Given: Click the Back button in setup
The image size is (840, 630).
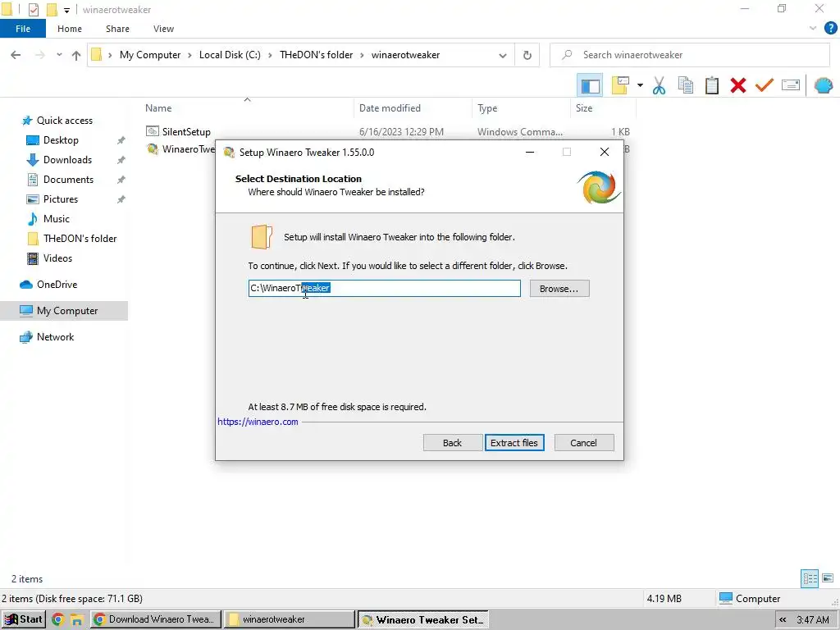Looking at the screenshot, I should (x=452, y=442).
